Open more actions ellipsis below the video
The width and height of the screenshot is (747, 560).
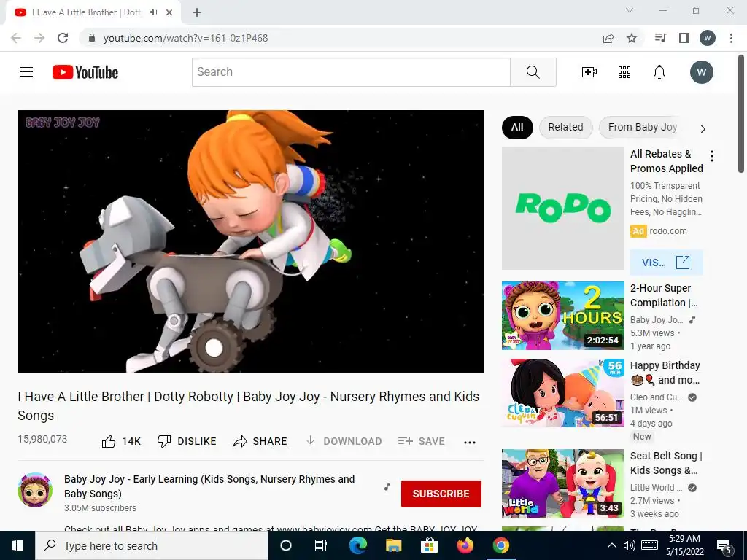pos(470,443)
